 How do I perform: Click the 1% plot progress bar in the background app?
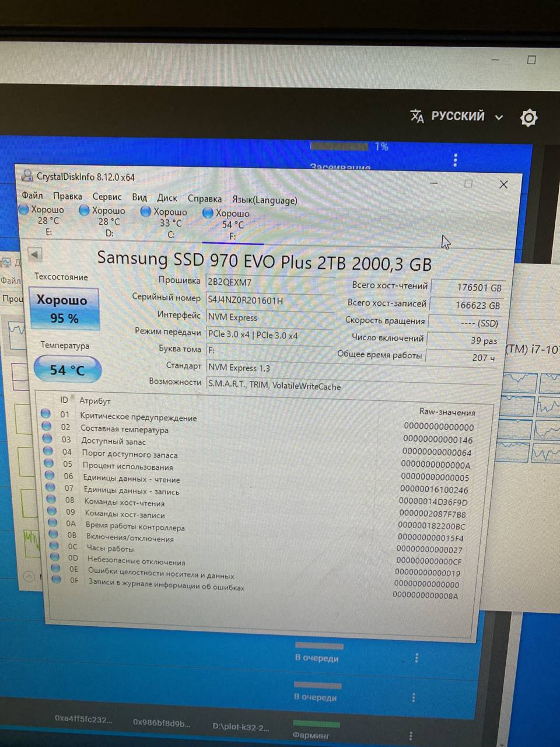[339, 146]
